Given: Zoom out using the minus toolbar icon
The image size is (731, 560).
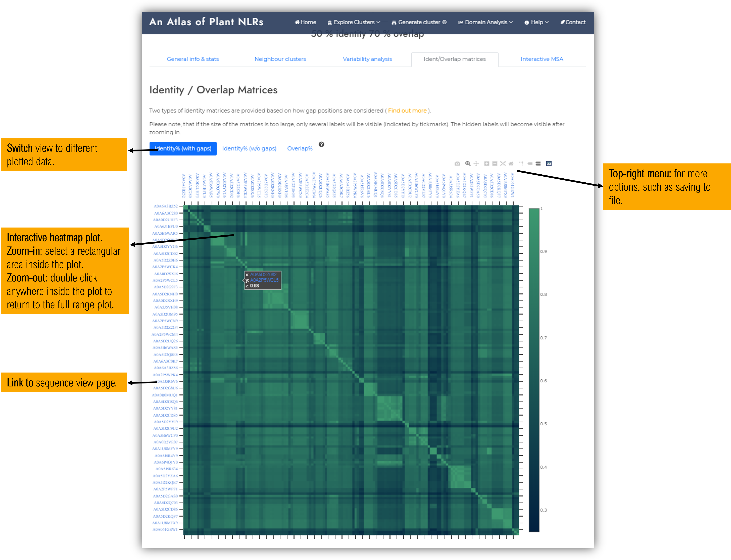Looking at the screenshot, I should [495, 163].
